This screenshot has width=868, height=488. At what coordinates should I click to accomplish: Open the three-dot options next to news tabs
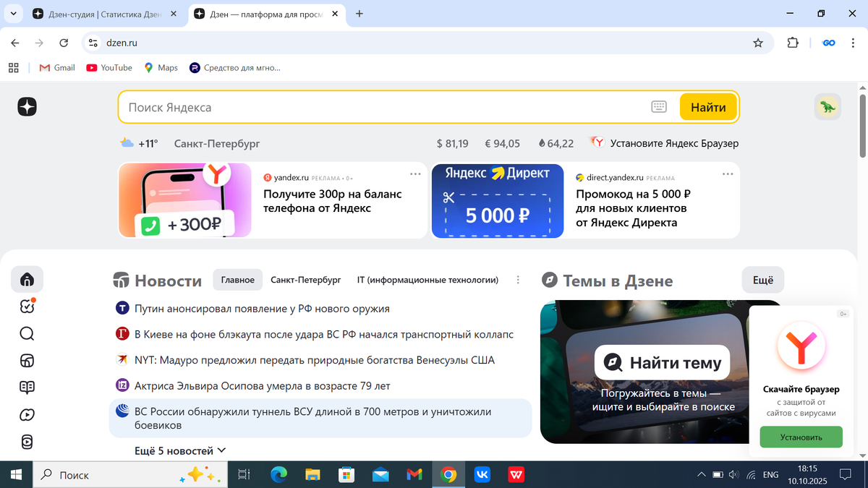pos(518,280)
